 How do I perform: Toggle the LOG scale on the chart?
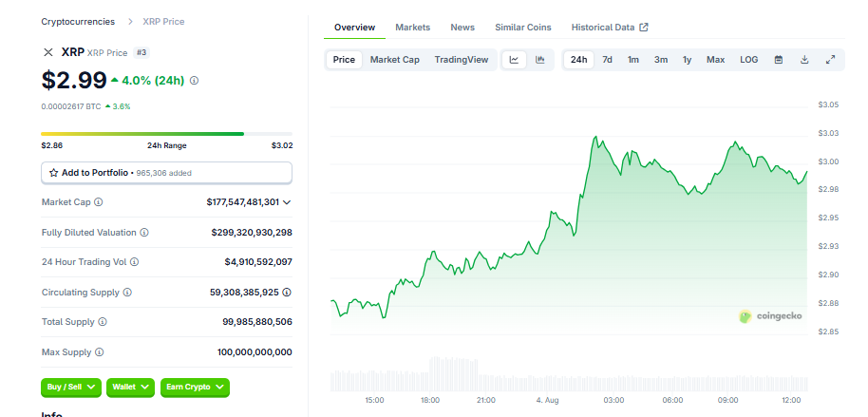pyautogui.click(x=749, y=60)
